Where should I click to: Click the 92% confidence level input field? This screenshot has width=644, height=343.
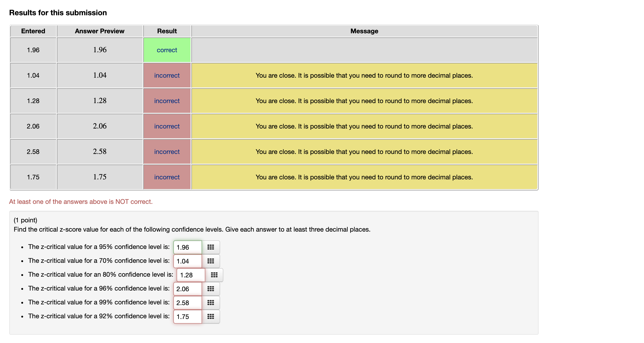pos(187,316)
